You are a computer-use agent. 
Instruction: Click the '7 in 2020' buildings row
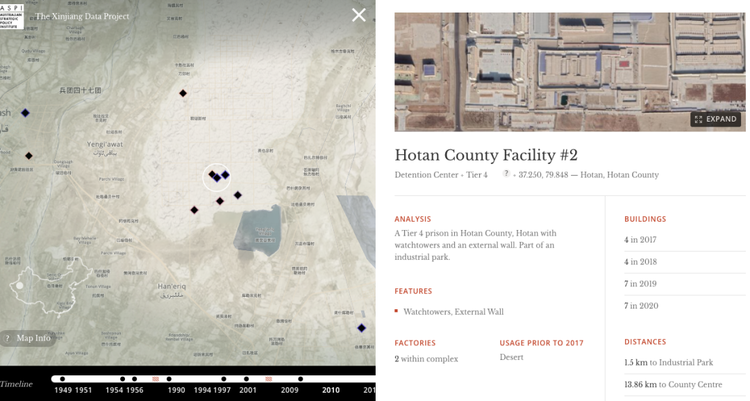click(x=641, y=306)
